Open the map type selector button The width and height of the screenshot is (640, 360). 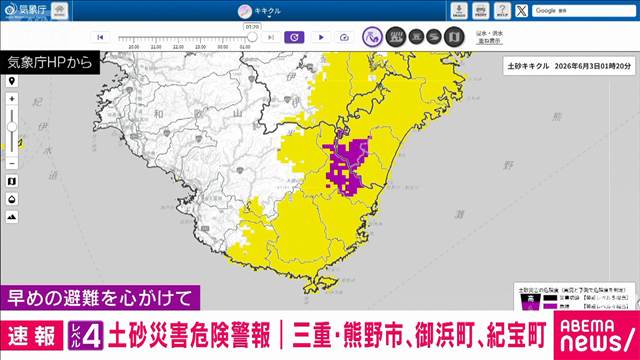pyautogui.click(x=12, y=181)
